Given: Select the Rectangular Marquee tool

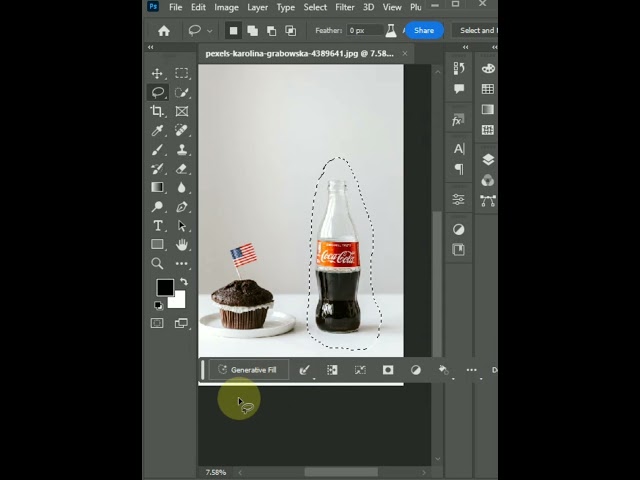Looking at the screenshot, I should click(x=182, y=73).
